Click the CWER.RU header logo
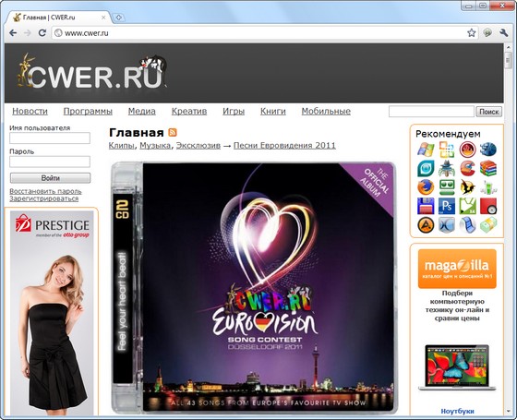The image size is (517, 420). pos(92,72)
